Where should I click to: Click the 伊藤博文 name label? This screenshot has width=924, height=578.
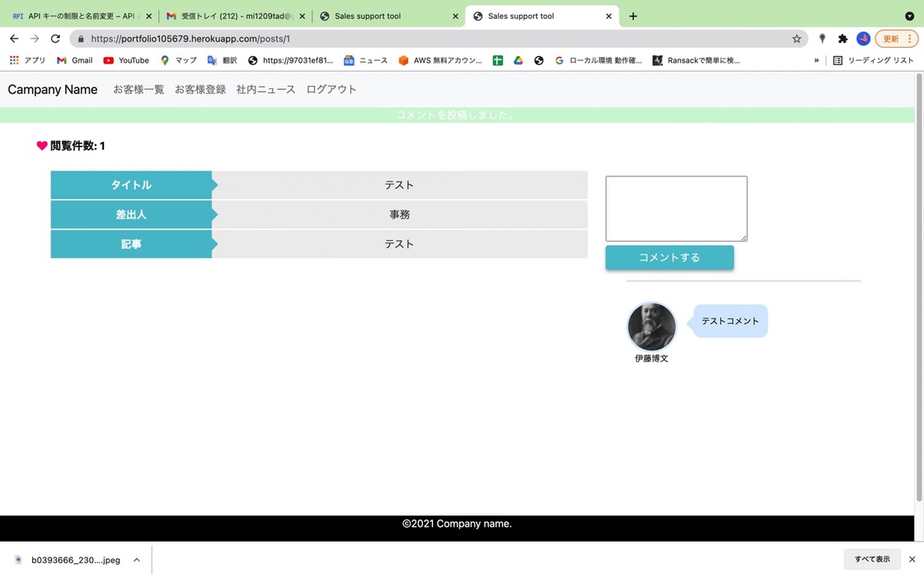tap(651, 358)
